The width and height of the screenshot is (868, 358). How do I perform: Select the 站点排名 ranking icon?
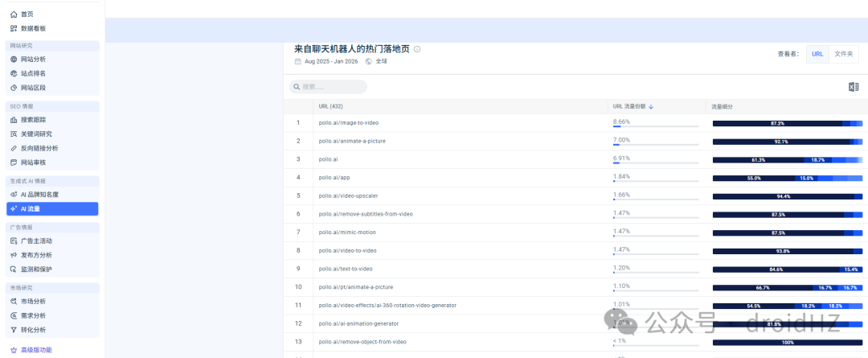point(14,73)
